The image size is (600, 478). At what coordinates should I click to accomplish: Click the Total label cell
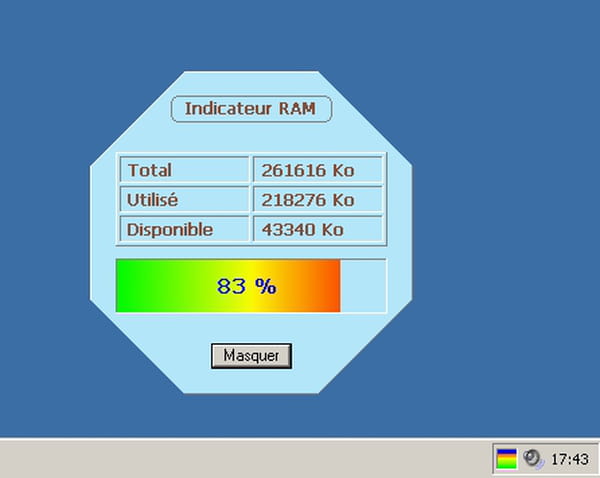[184, 170]
